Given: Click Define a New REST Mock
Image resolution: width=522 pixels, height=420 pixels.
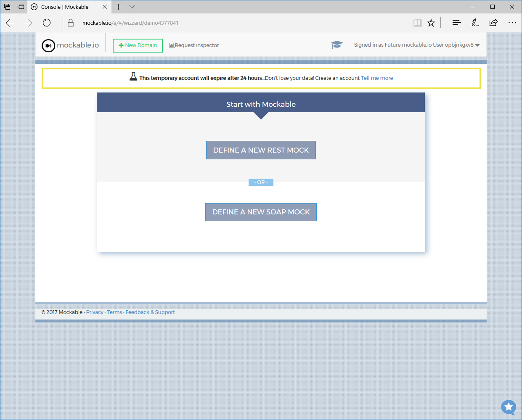Looking at the screenshot, I should pos(261,150).
